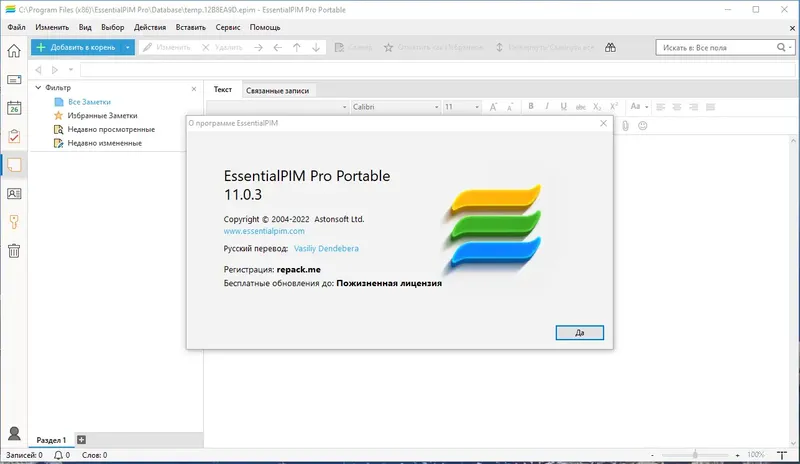This screenshot has height=464, width=800.
Task: Toggle superscript formatting
Action: 614,106
